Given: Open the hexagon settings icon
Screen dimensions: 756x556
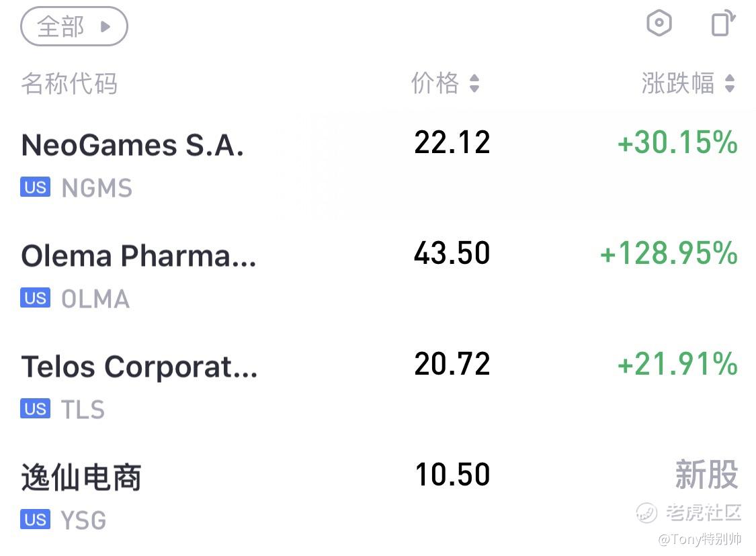Looking at the screenshot, I should (x=659, y=23).
